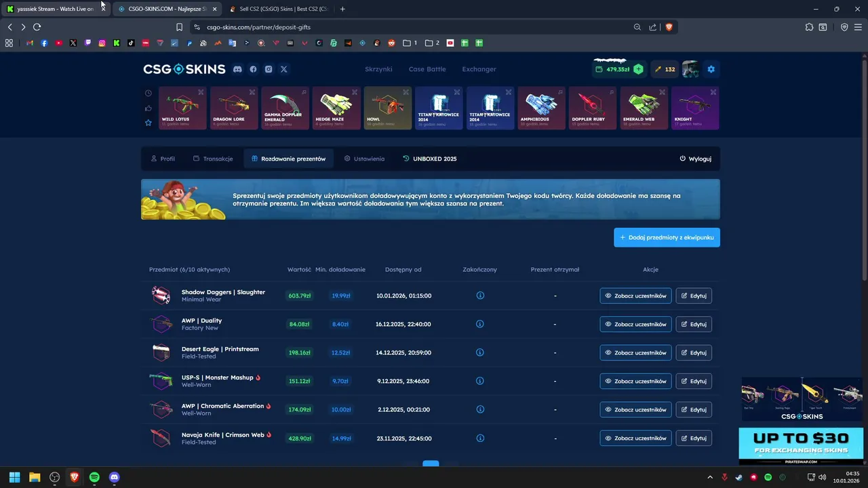Image resolution: width=868 pixels, height=488 pixels.
Task: Click info icon for Navaja Knife Crimson Web row
Action: pyautogui.click(x=480, y=438)
